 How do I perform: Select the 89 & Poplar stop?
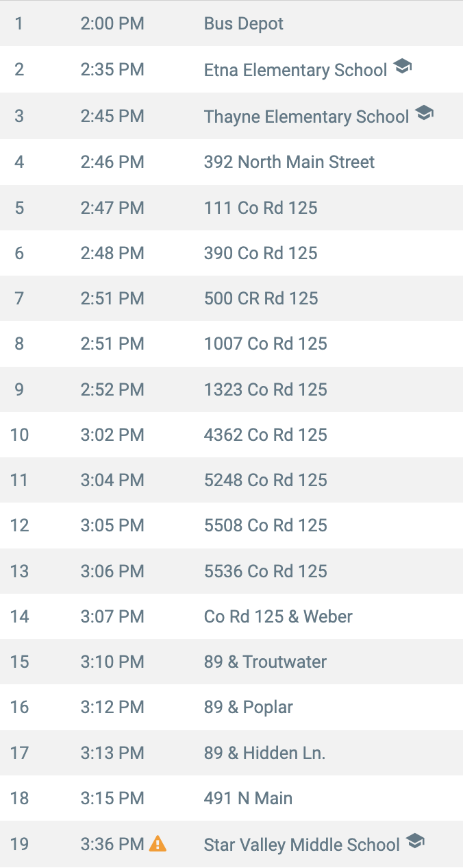[231, 707]
